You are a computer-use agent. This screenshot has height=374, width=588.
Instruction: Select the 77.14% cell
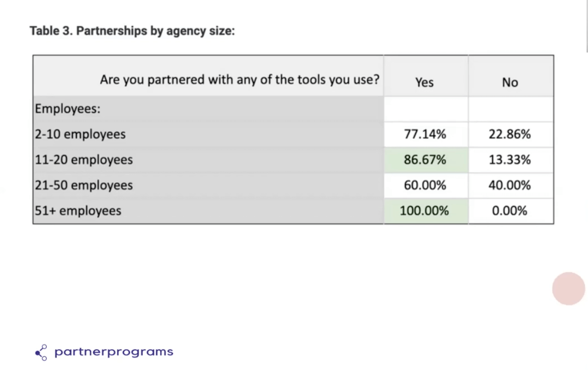(426, 135)
